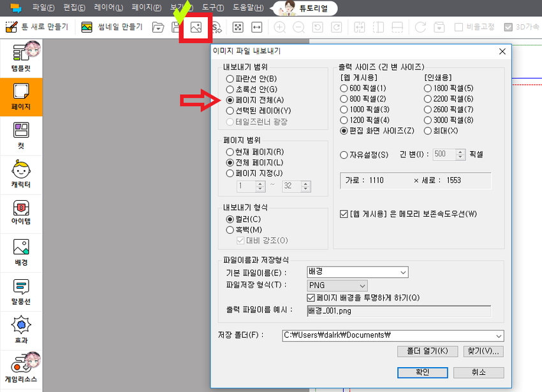
Task: Expand the 기본 파일이름 combo box
Action: click(x=403, y=272)
